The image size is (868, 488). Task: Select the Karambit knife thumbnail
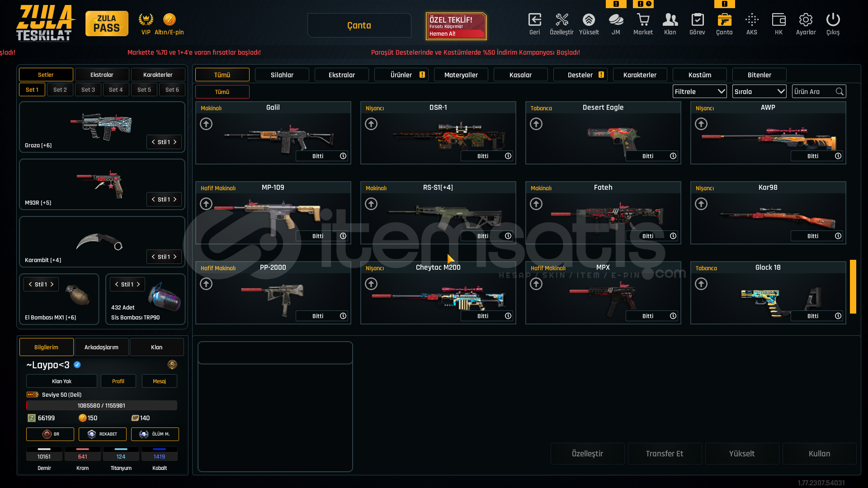(x=99, y=241)
